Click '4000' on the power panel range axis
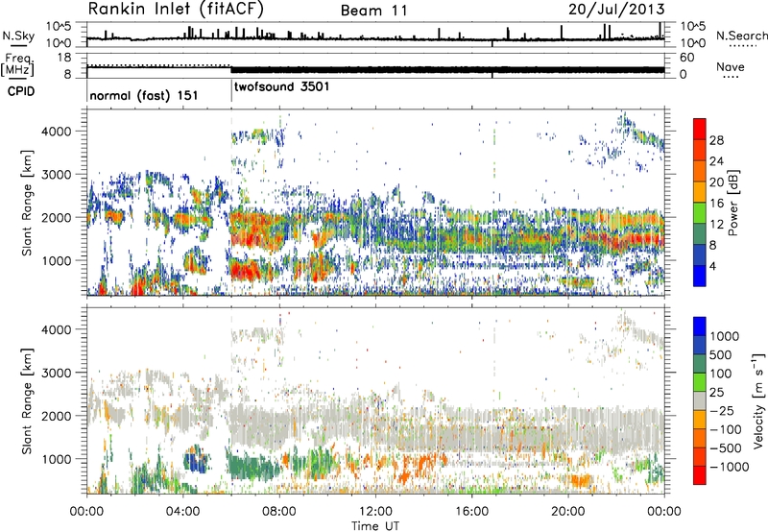 (x=56, y=132)
